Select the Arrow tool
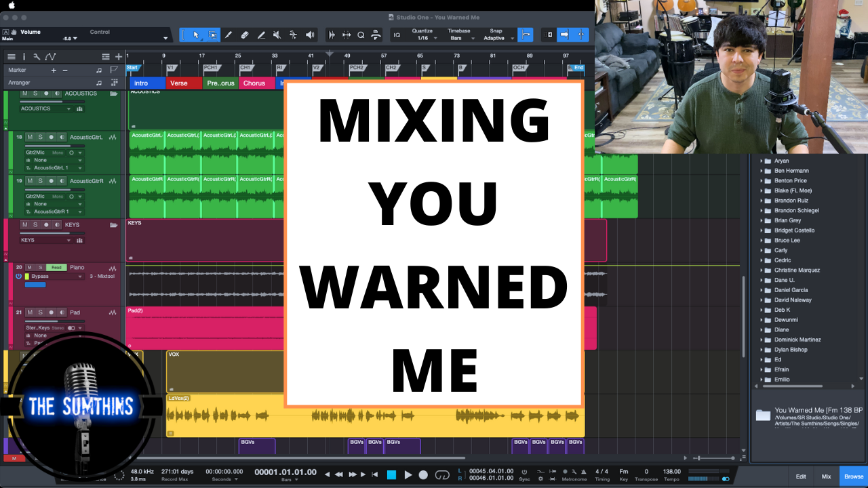Viewport: 868px width, 488px height. pos(196,35)
